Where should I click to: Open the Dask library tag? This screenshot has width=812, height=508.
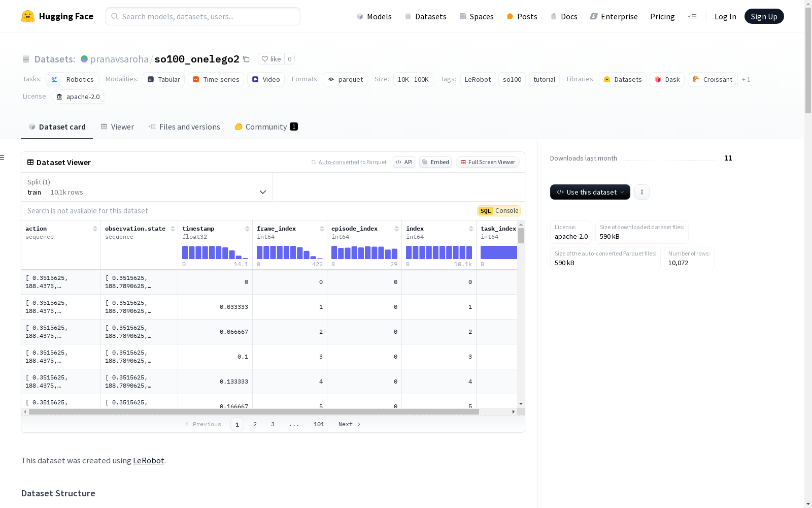click(667, 79)
